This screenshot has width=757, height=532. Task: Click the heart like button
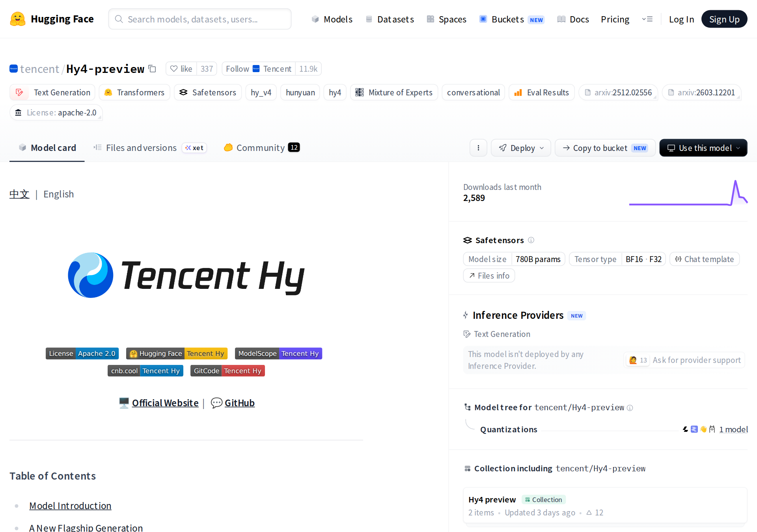click(181, 69)
